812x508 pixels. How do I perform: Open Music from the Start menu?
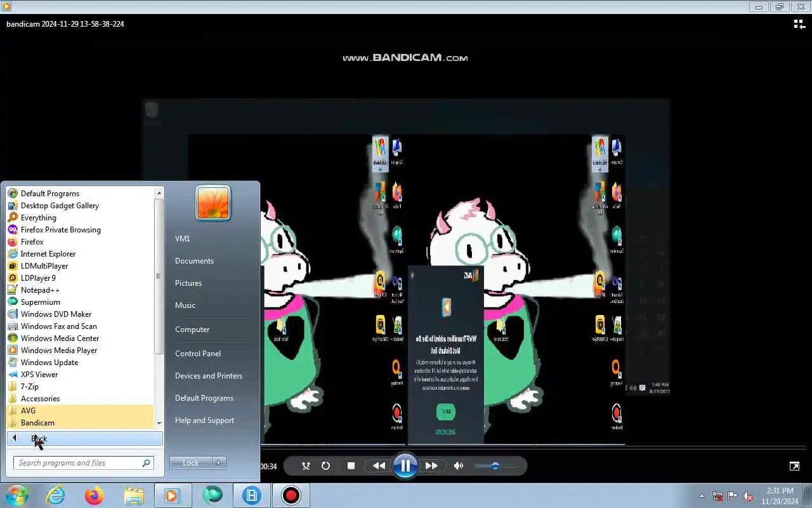pos(185,305)
